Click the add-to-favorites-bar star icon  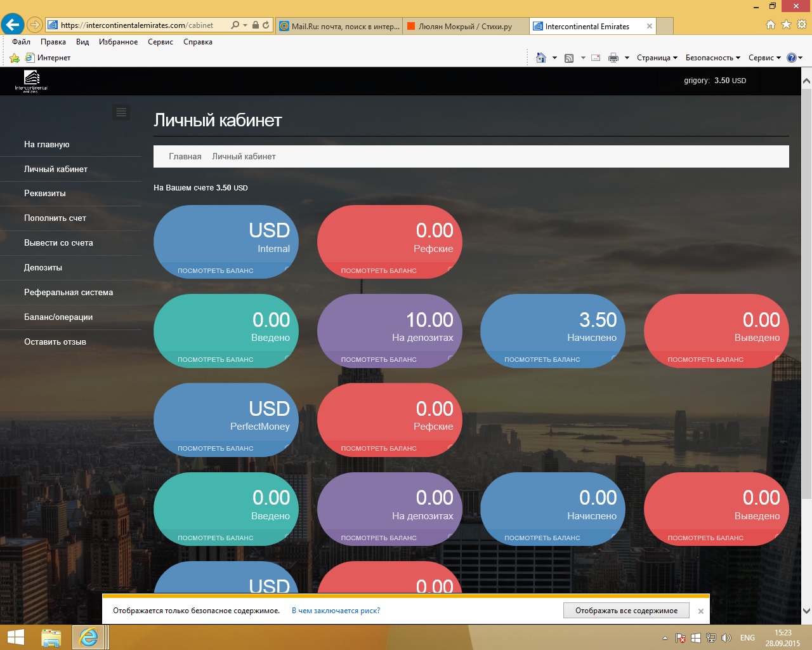[15, 58]
